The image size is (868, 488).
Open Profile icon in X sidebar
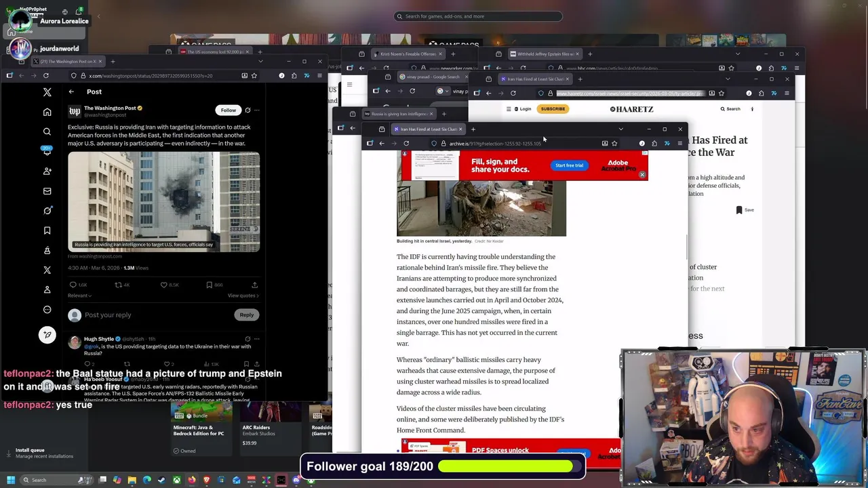tap(47, 289)
